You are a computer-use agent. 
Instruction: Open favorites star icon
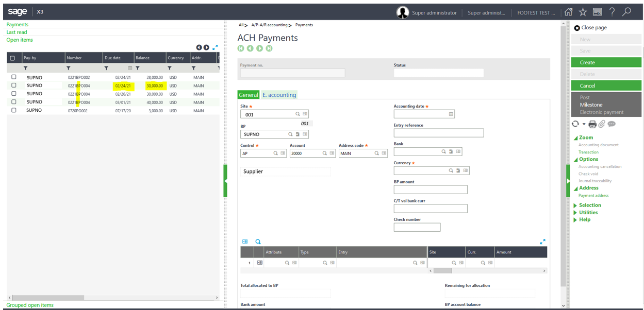pos(583,12)
